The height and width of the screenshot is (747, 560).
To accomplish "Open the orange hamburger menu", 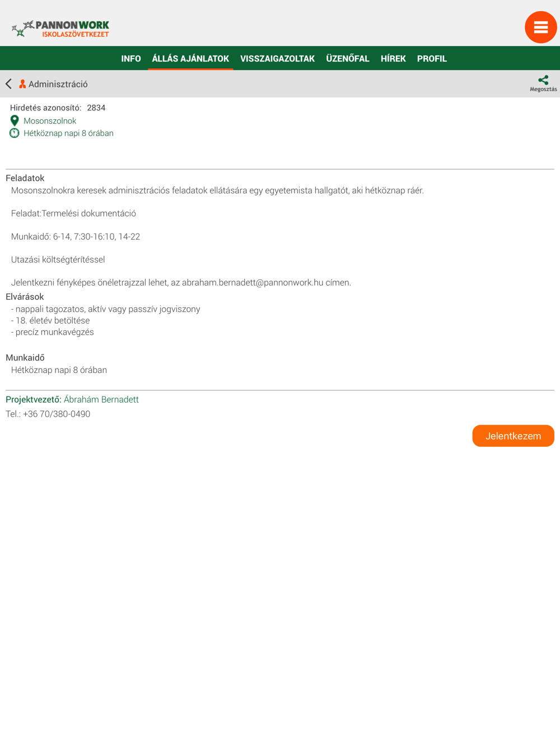I will pos(540,27).
